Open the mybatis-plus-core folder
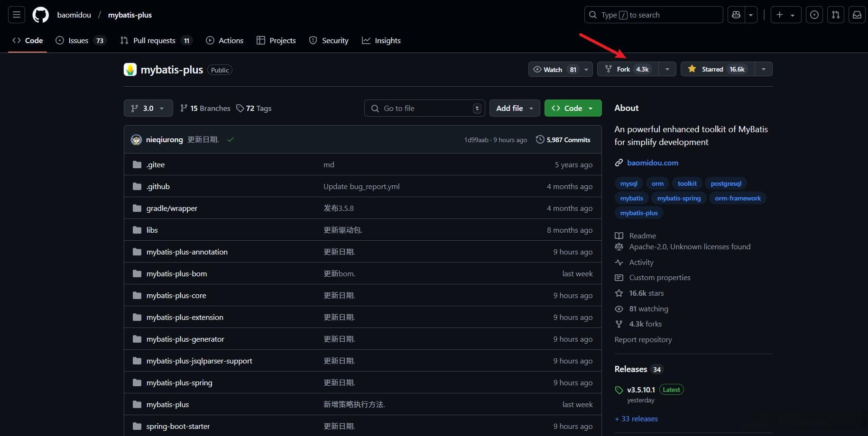Image resolution: width=868 pixels, height=436 pixels. point(176,295)
